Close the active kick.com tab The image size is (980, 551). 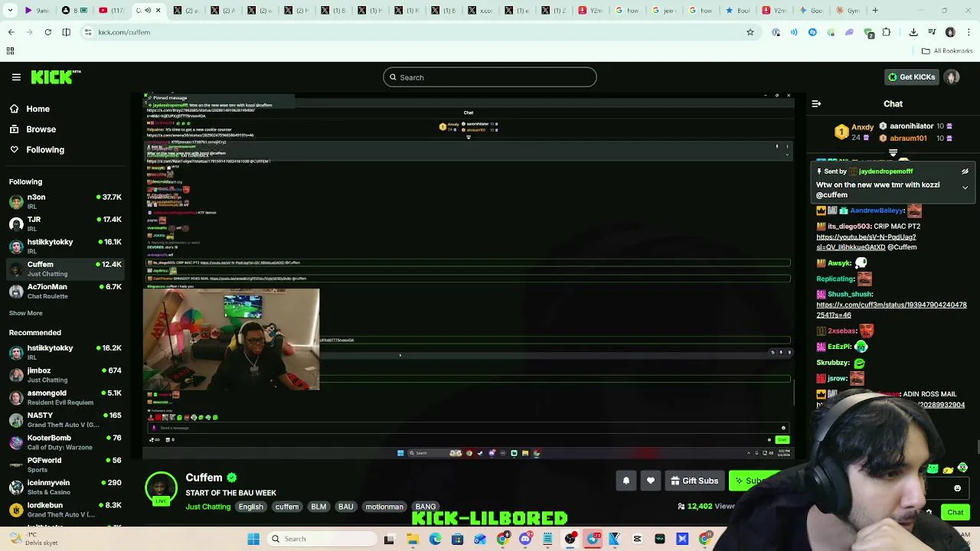158,11
